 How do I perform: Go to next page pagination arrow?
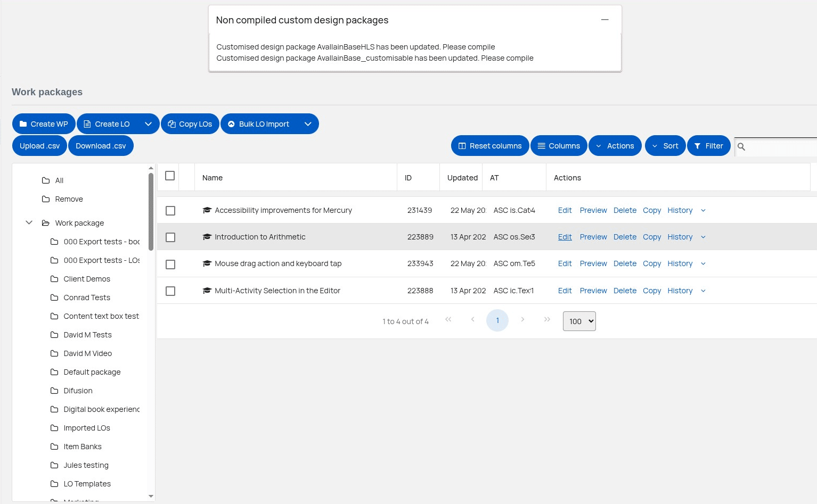click(x=522, y=319)
